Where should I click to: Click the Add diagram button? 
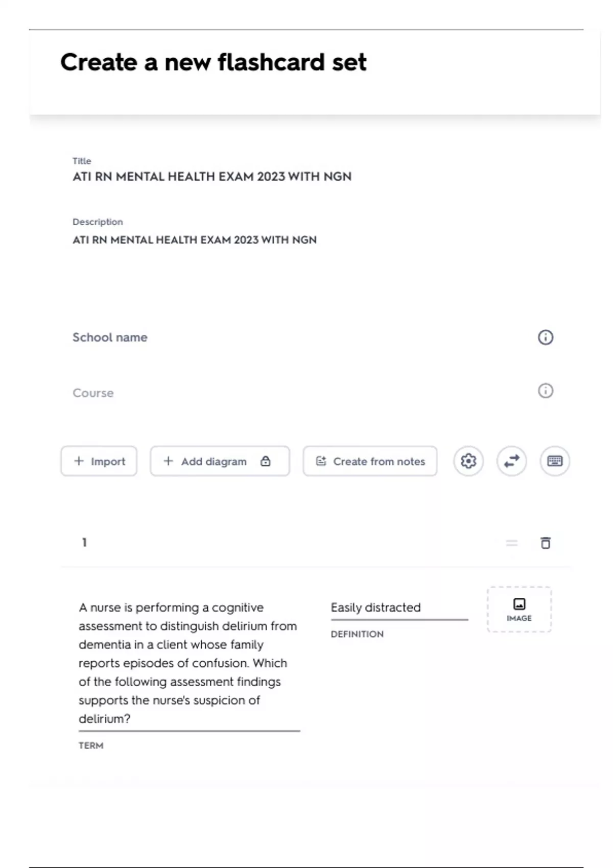pyautogui.click(x=214, y=461)
